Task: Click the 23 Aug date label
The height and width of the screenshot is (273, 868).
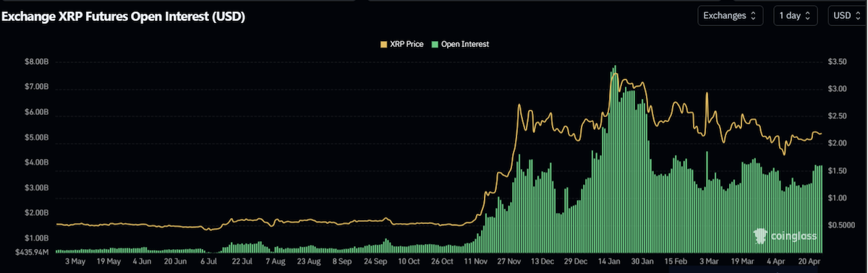Action: [309, 261]
